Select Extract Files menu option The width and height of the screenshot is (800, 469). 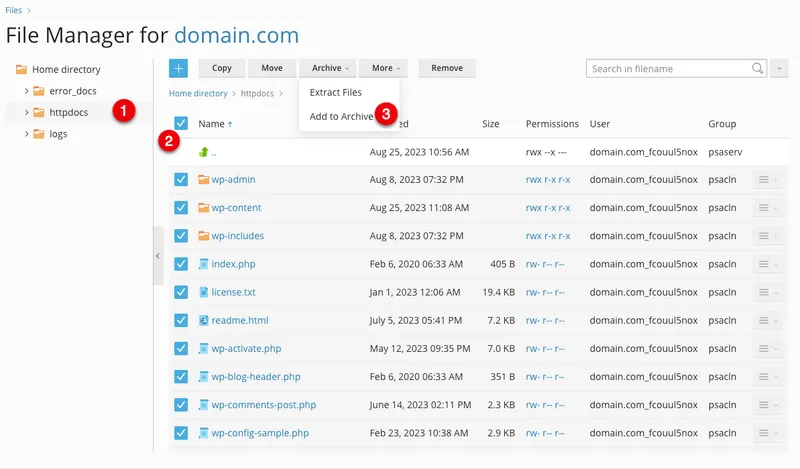pyautogui.click(x=336, y=92)
